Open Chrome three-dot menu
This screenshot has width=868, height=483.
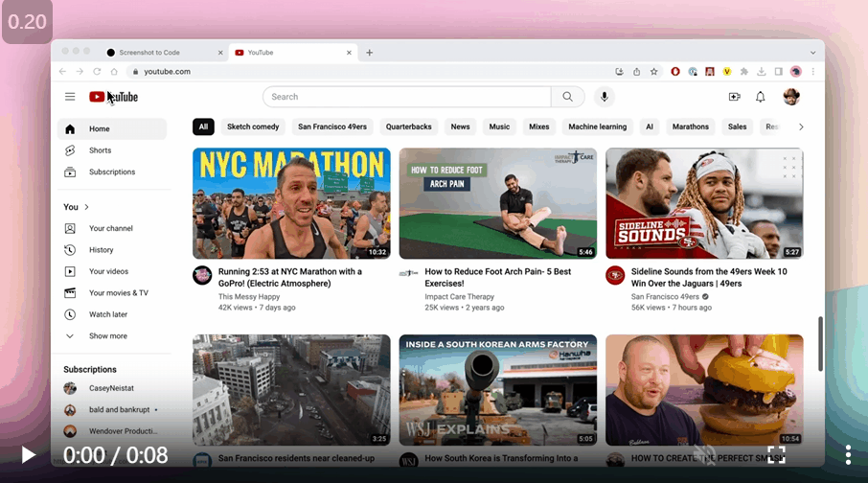pos(812,72)
